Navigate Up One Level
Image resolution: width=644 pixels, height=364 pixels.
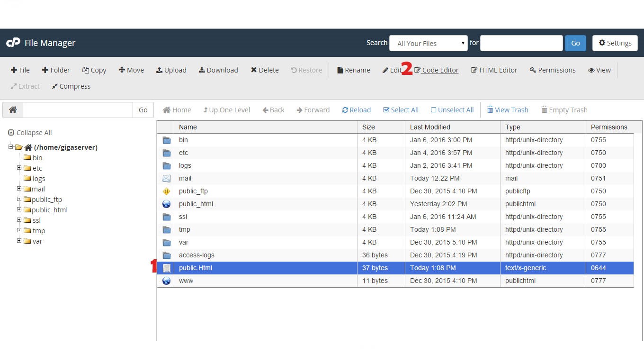click(x=227, y=110)
